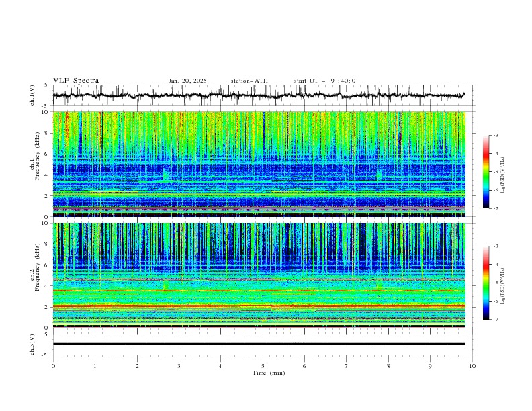Click the red 2 kHz band in ch.2 spectrogram

coord(259,306)
